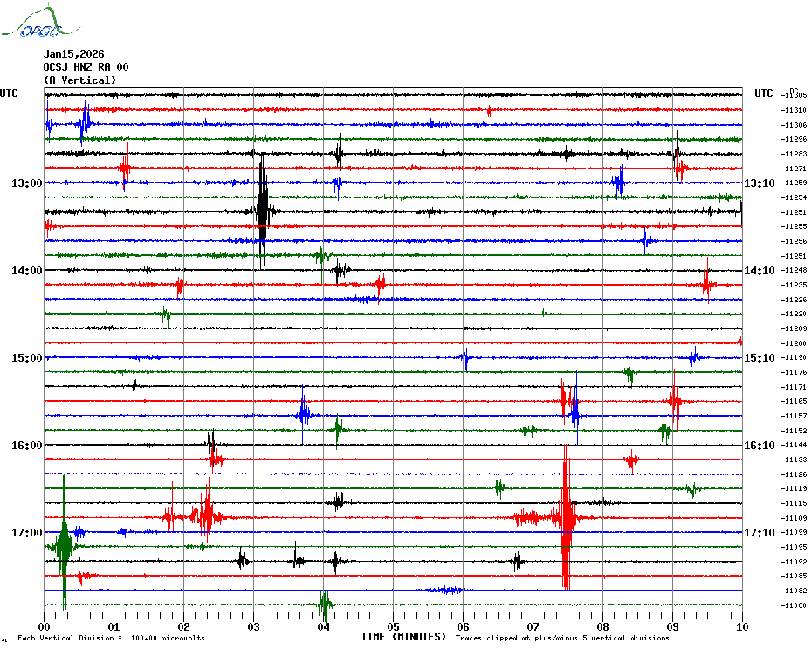The height and width of the screenshot is (650, 812).
Task: Click the (A Vertical) channel label
Action: (x=79, y=80)
